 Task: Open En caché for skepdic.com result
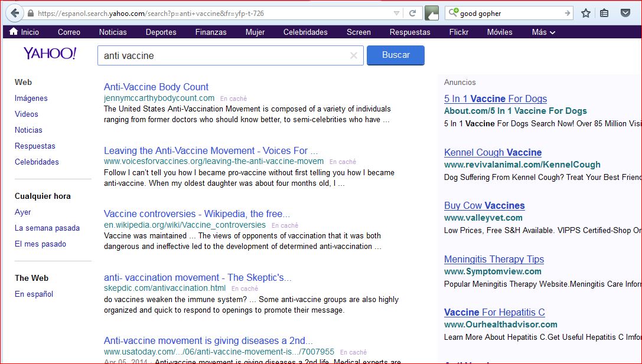pyautogui.click(x=245, y=288)
